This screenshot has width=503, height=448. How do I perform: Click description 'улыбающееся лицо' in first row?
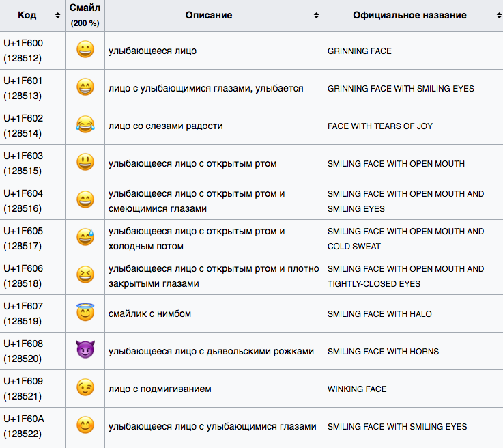click(152, 51)
